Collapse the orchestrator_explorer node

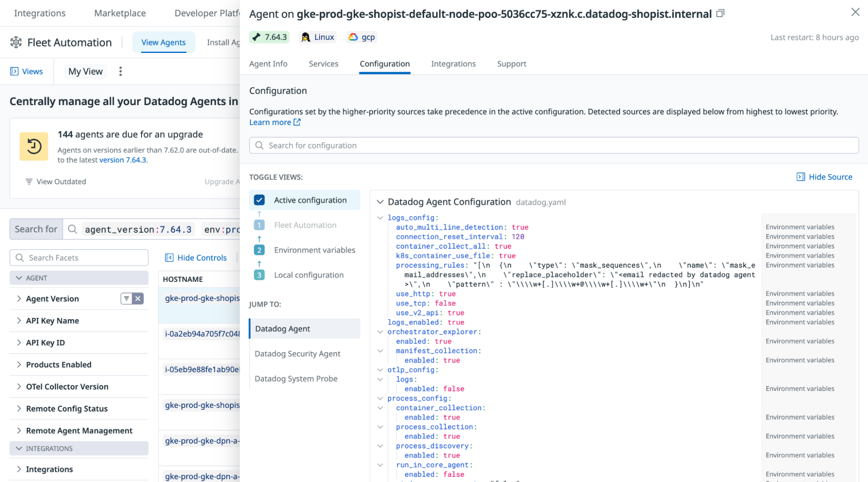pyautogui.click(x=380, y=332)
